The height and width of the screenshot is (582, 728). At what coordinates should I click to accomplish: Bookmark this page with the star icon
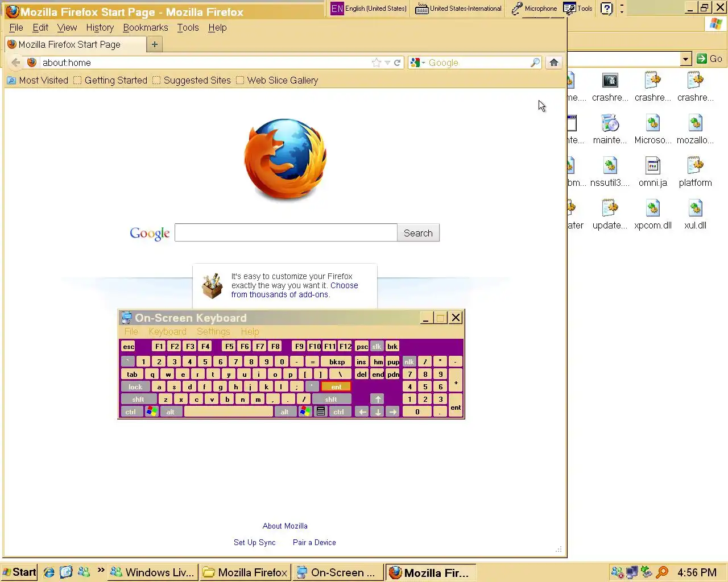[376, 63]
